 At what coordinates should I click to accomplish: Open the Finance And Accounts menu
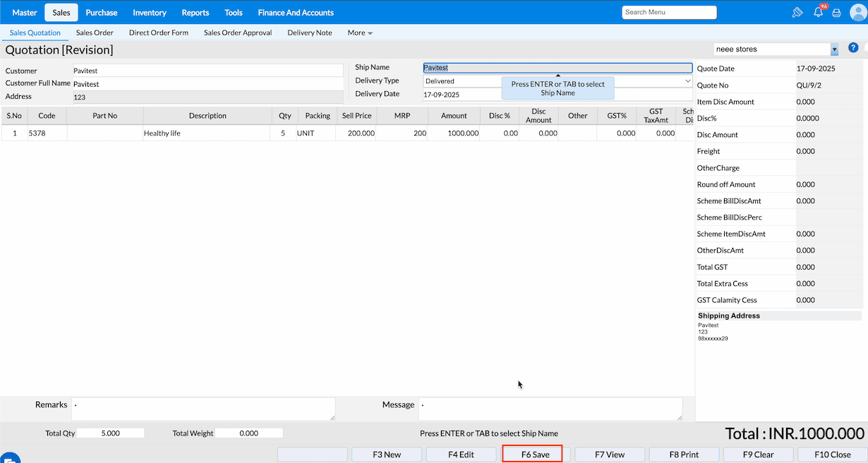tap(296, 13)
